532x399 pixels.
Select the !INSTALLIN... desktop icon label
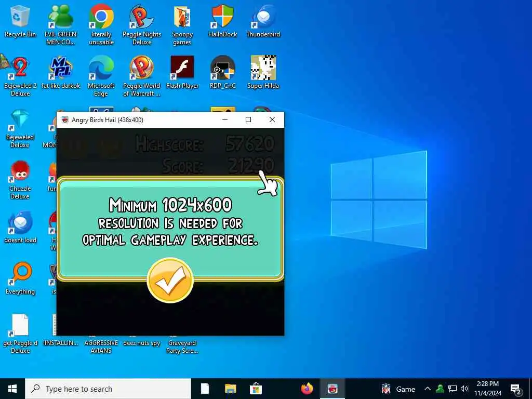click(x=61, y=343)
